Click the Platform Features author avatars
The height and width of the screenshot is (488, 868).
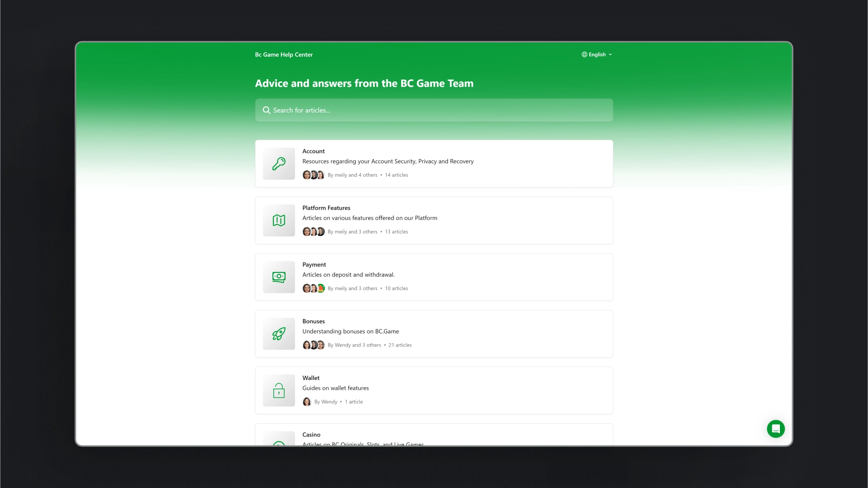click(x=314, y=232)
